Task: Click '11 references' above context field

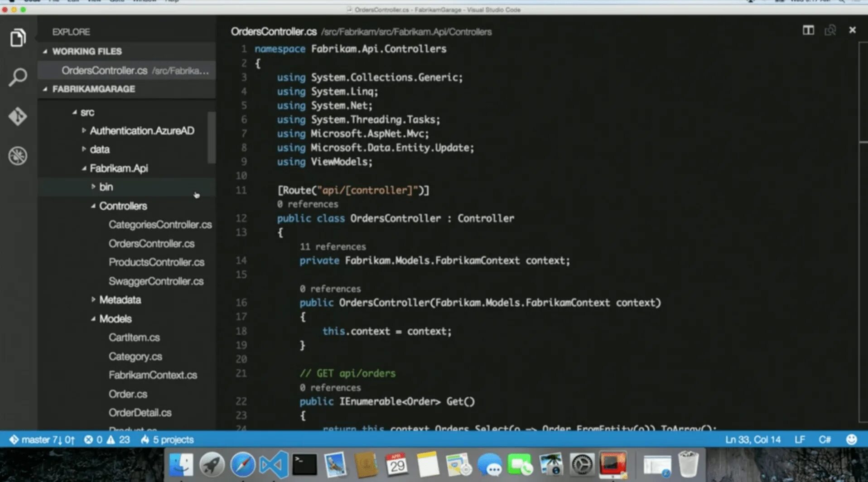Action: (333, 247)
